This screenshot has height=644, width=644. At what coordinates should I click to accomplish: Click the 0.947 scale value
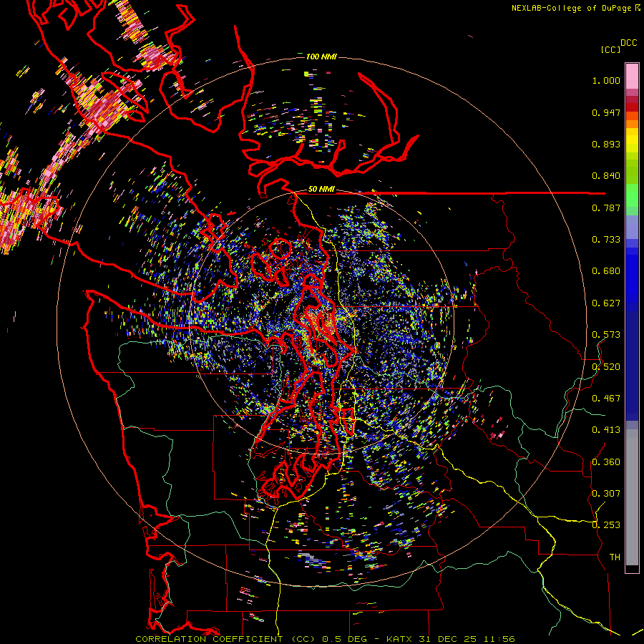pyautogui.click(x=606, y=112)
